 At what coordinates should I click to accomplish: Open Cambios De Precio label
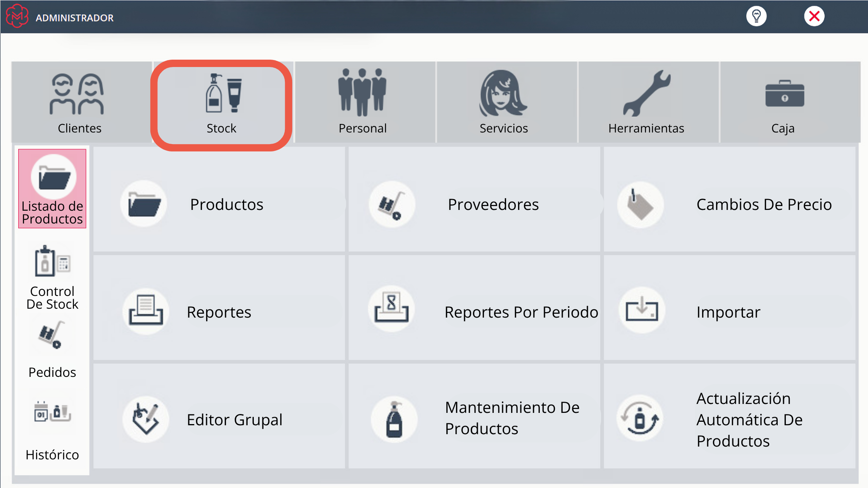pyautogui.click(x=764, y=204)
